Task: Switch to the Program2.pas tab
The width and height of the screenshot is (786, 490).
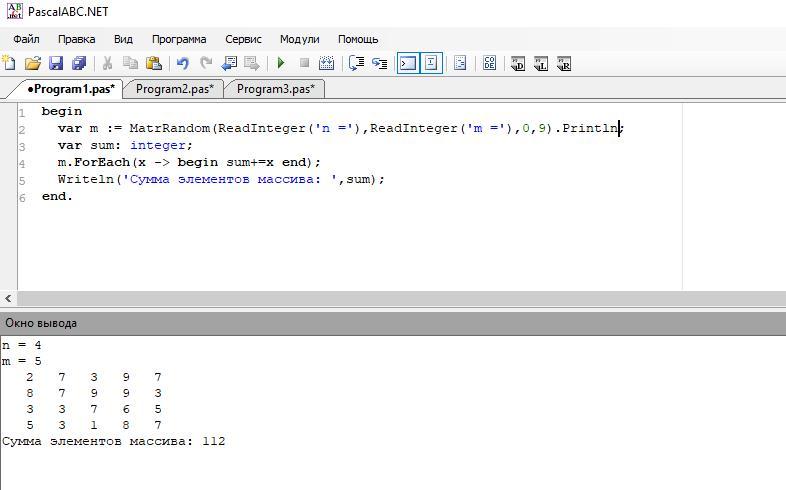Action: tap(174, 89)
